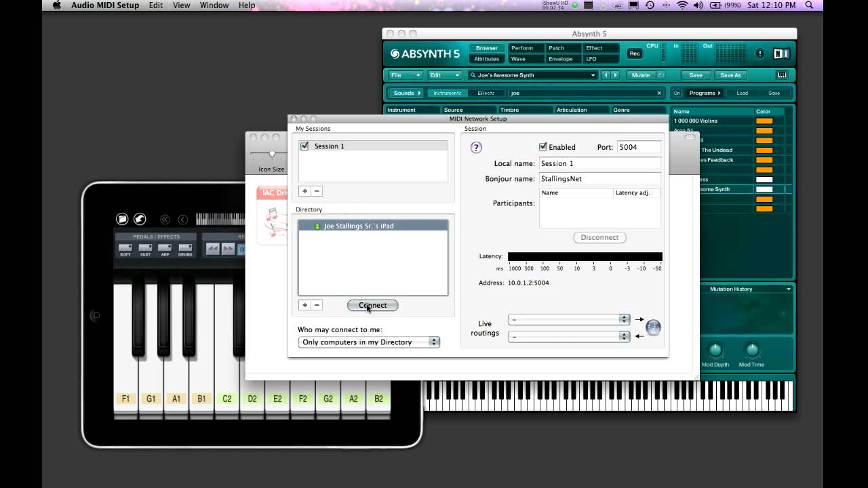
Task: Toggle the ARP effect on iPad
Action: click(x=165, y=249)
